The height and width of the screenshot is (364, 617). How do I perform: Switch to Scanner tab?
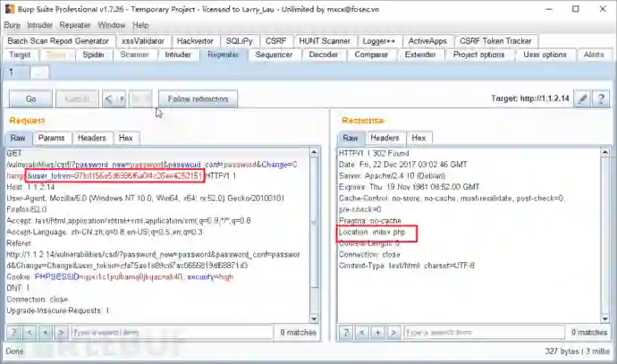click(135, 55)
